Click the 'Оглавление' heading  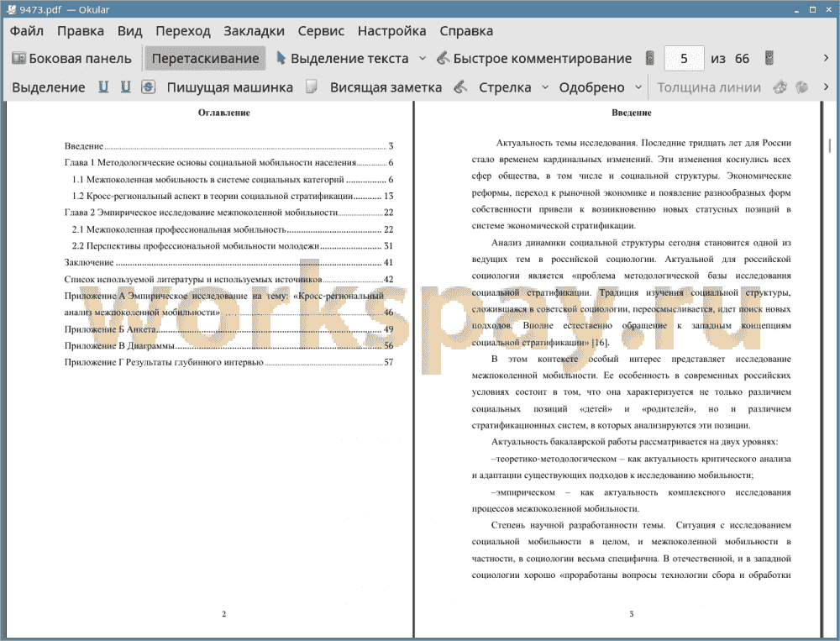(224, 113)
